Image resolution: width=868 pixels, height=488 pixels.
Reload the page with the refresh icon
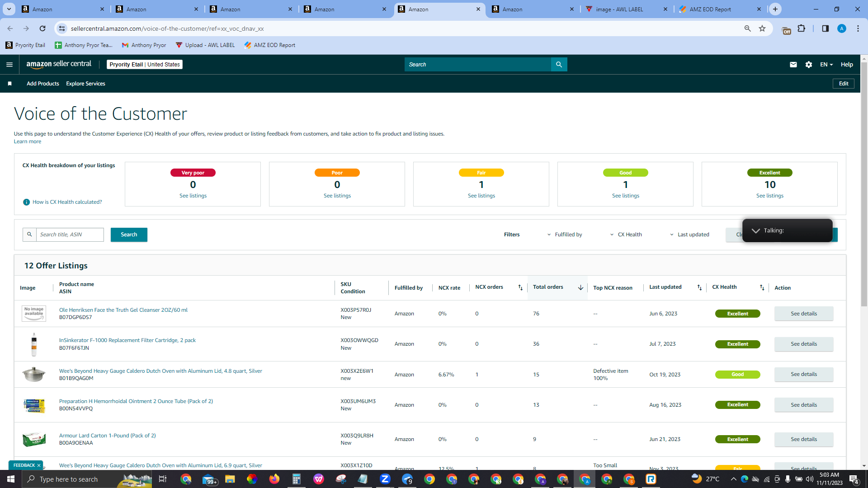pos(42,28)
